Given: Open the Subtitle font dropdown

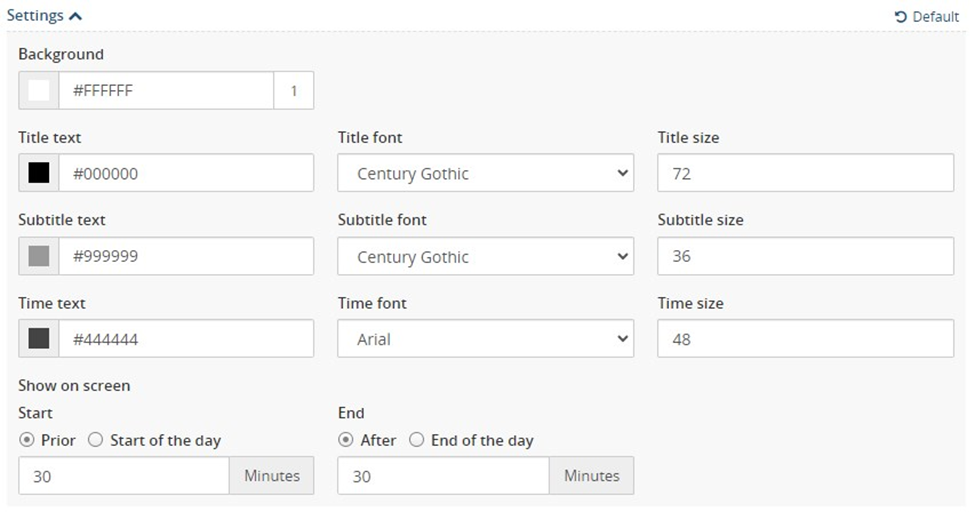Looking at the screenshot, I should pos(486,256).
